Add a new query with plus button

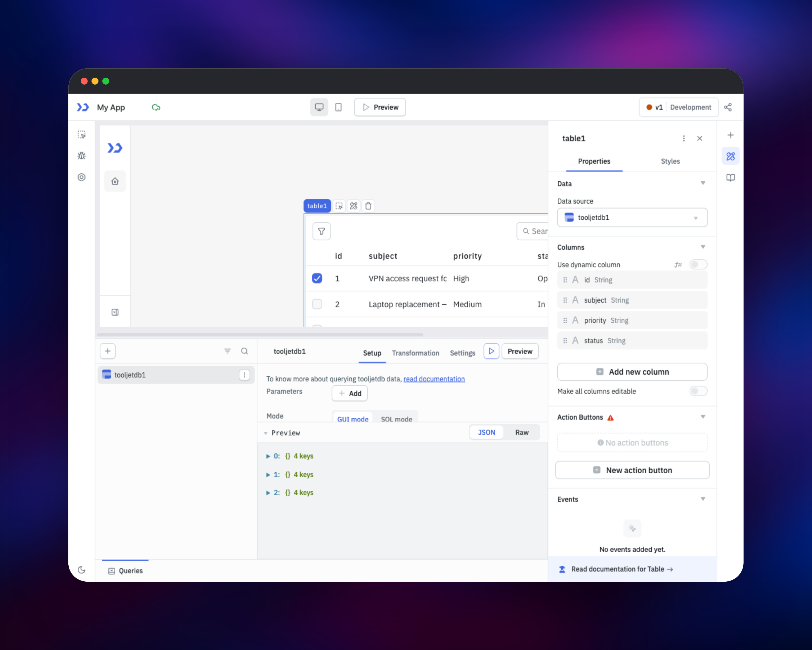click(x=108, y=351)
